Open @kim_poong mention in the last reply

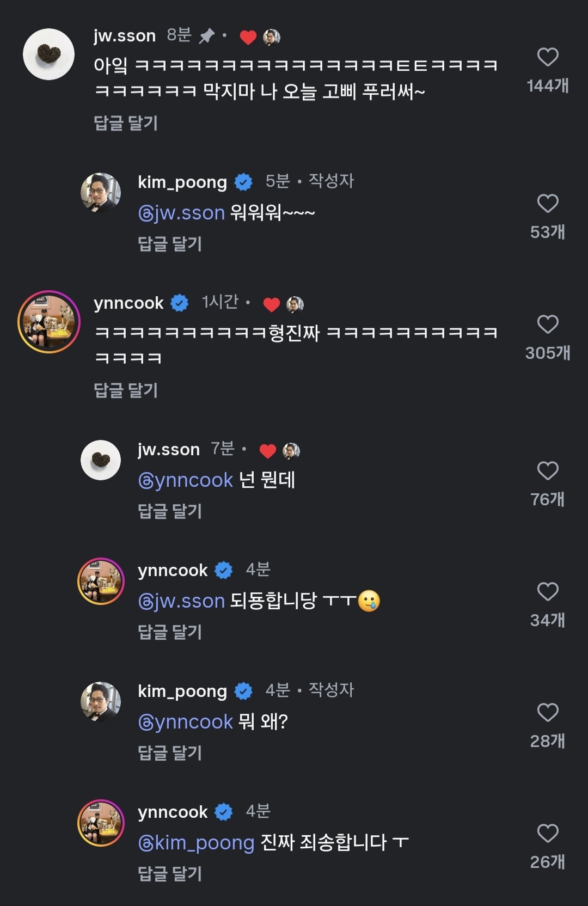[197, 843]
